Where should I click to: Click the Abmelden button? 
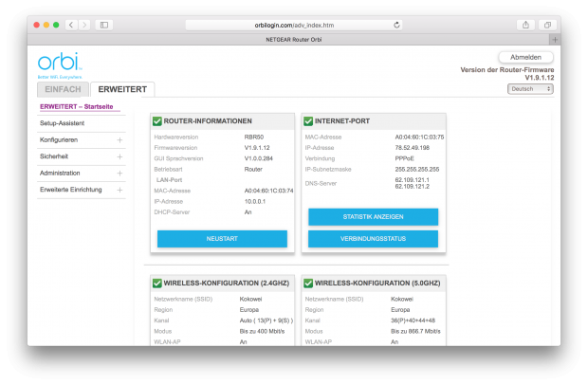[x=525, y=57]
